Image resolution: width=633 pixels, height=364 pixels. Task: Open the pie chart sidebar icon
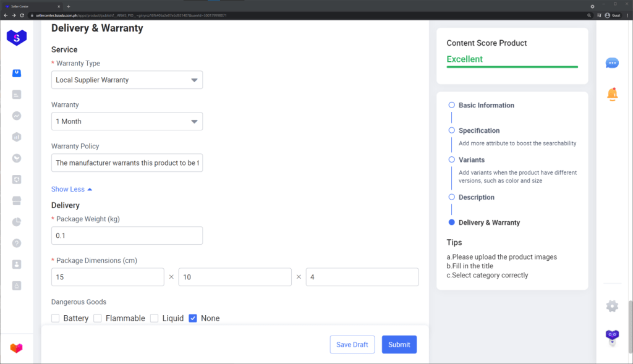(x=17, y=222)
